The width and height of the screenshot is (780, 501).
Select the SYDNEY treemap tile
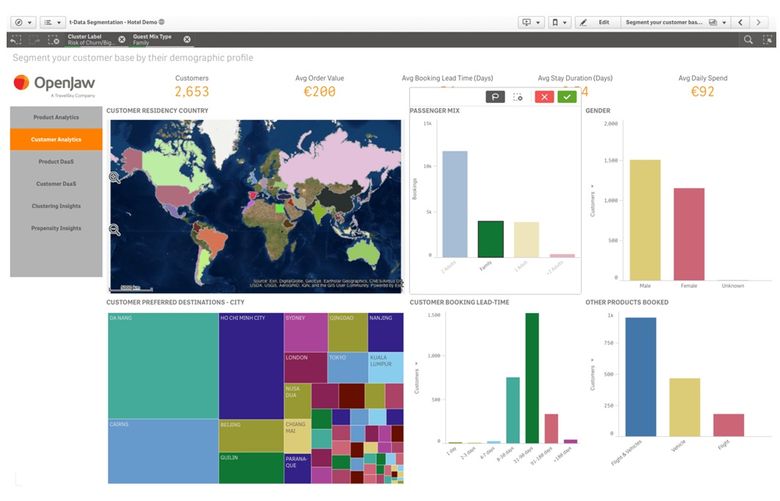[x=305, y=332]
